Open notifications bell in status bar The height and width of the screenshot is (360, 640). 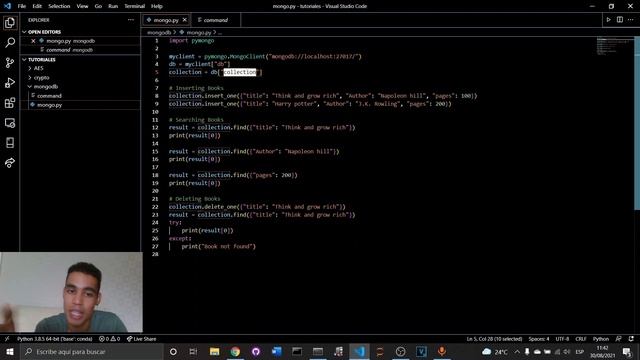click(x=631, y=339)
